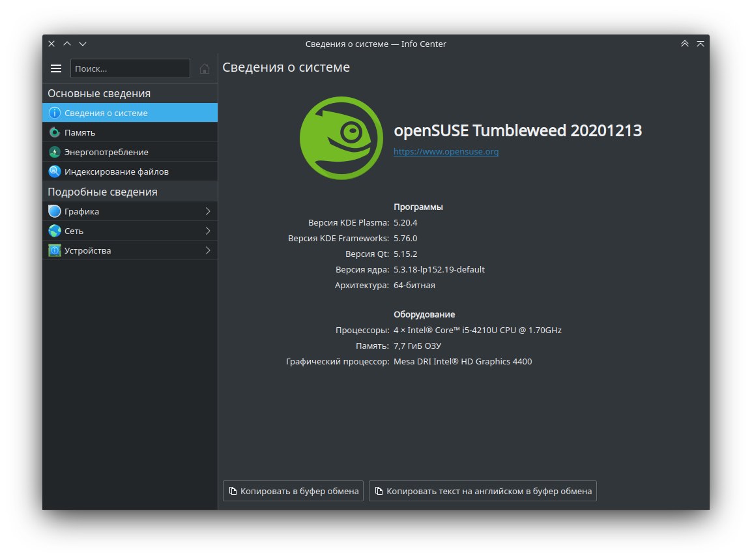752x560 pixels.
Task: Click the Графика blue sphere icon
Action: (x=55, y=211)
